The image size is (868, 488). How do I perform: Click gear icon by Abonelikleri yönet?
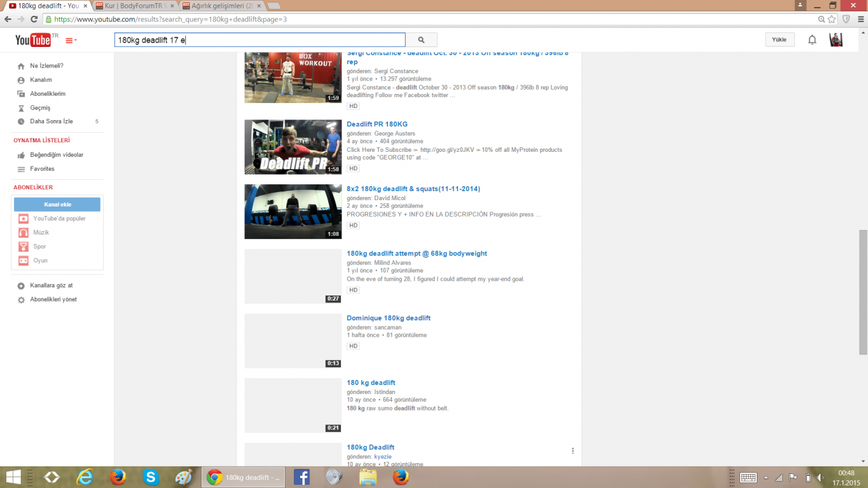pos(21,300)
